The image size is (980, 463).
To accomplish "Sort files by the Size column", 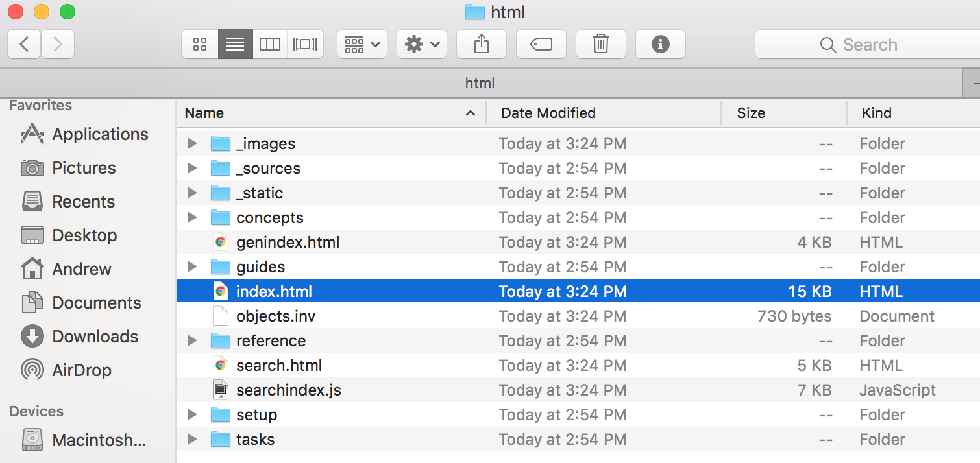I will pyautogui.click(x=750, y=113).
